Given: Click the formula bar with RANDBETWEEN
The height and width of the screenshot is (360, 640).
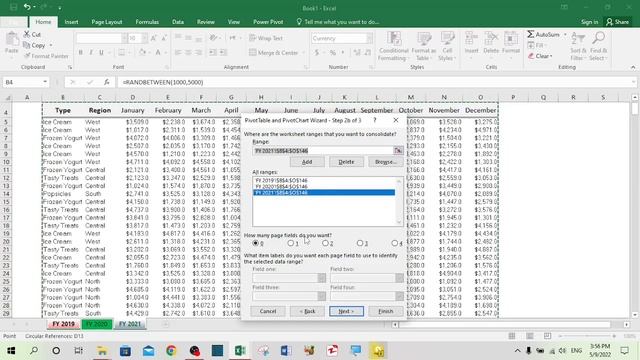Looking at the screenshot, I should tap(376, 82).
